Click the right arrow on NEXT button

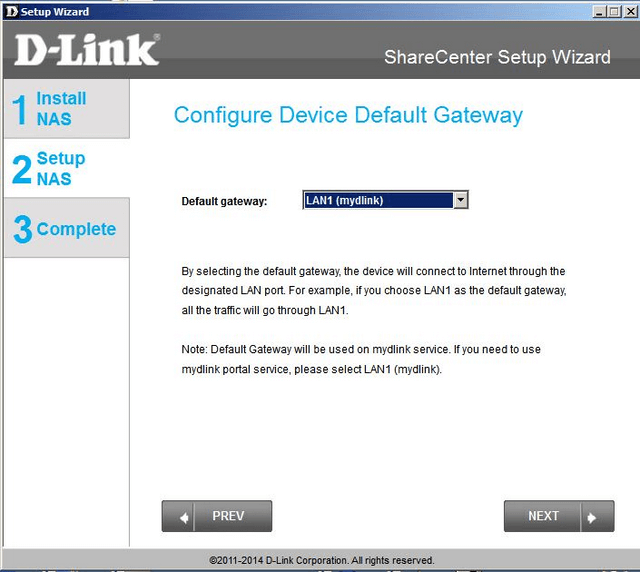[x=592, y=518]
